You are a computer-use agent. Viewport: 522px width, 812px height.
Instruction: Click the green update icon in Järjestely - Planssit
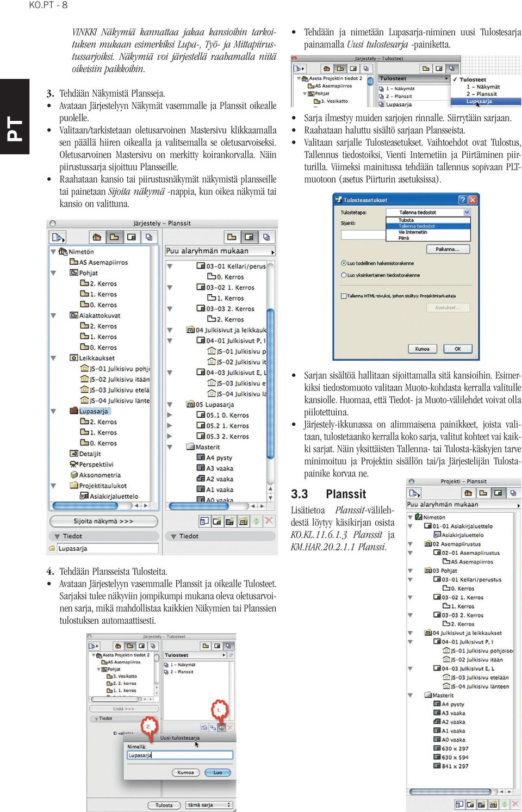click(x=256, y=521)
